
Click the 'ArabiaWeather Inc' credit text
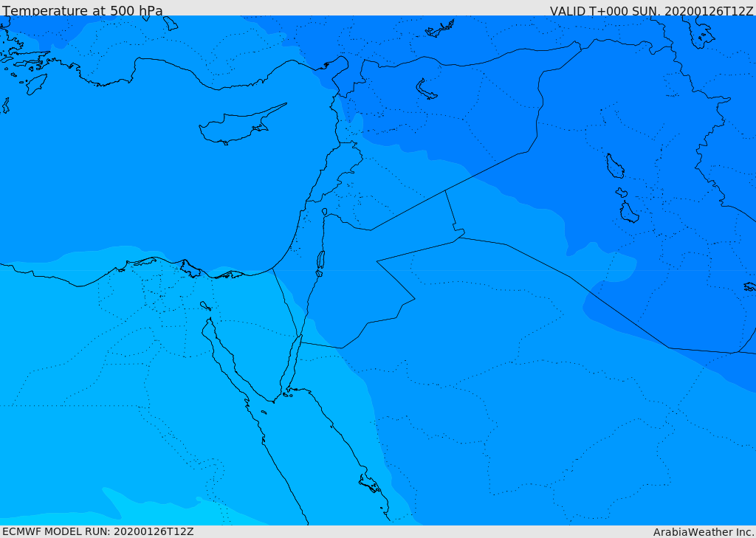pos(703,532)
